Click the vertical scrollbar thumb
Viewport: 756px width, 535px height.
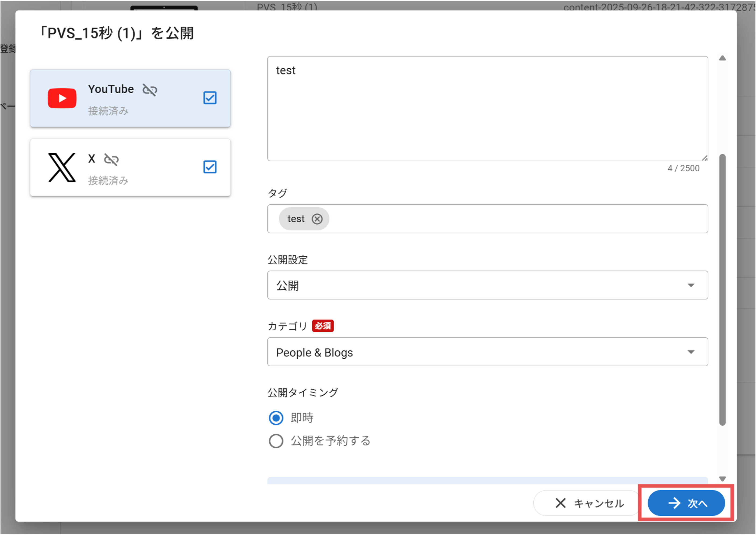722,290
